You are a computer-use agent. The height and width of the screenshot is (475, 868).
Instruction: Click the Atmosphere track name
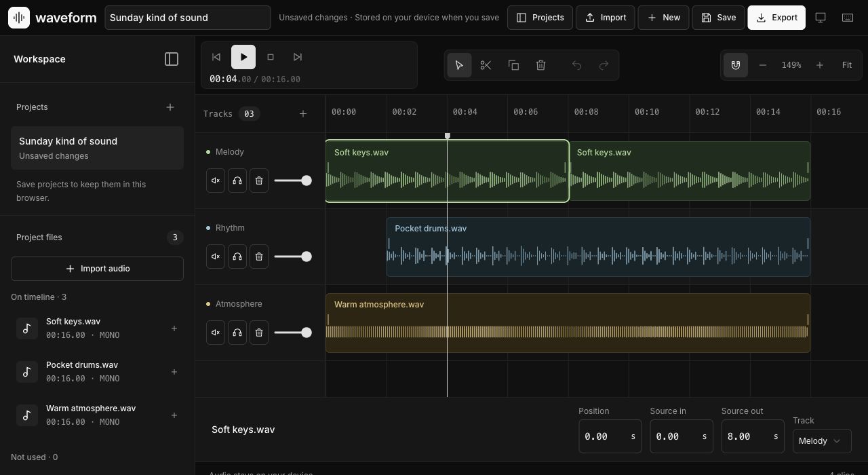pyautogui.click(x=239, y=304)
